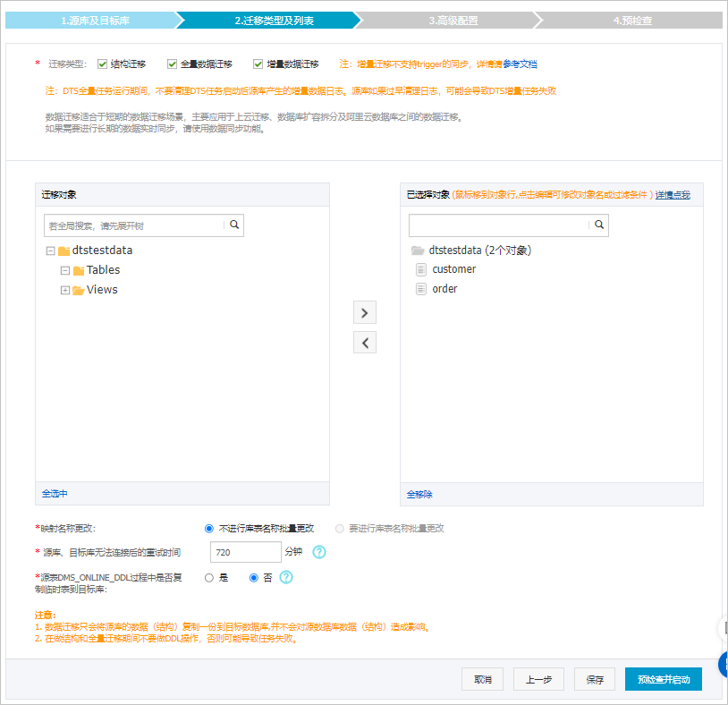728x705 pixels.
Task: Toggle the 增量数据迁移 checkbox
Action: point(258,64)
